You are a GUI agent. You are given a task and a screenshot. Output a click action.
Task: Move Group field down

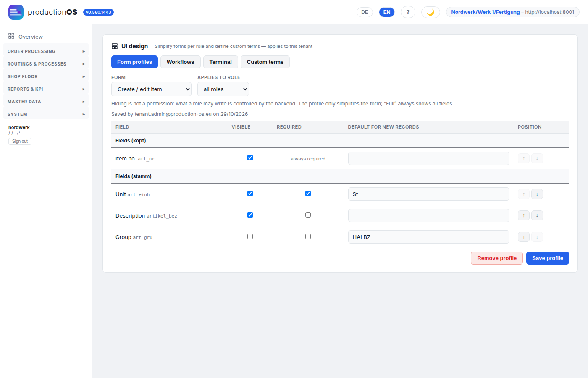(537, 237)
